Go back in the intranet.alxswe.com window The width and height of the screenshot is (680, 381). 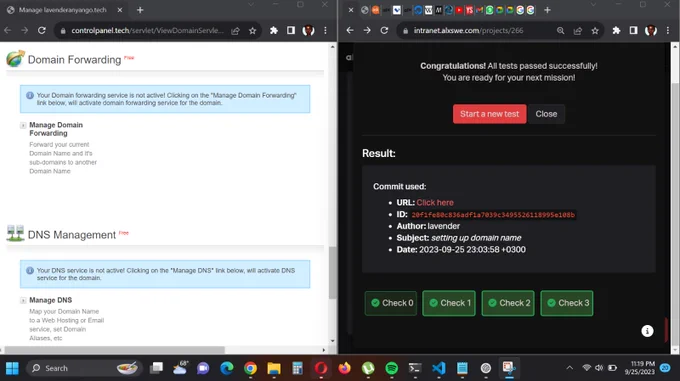pyautogui.click(x=350, y=30)
